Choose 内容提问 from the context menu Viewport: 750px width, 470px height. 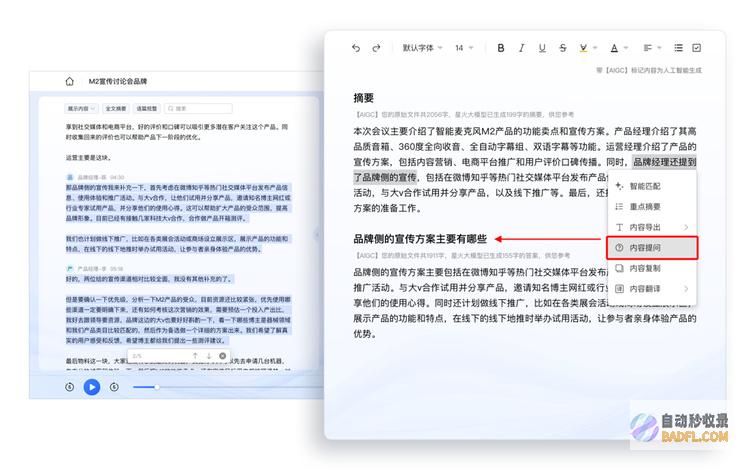pos(651,248)
